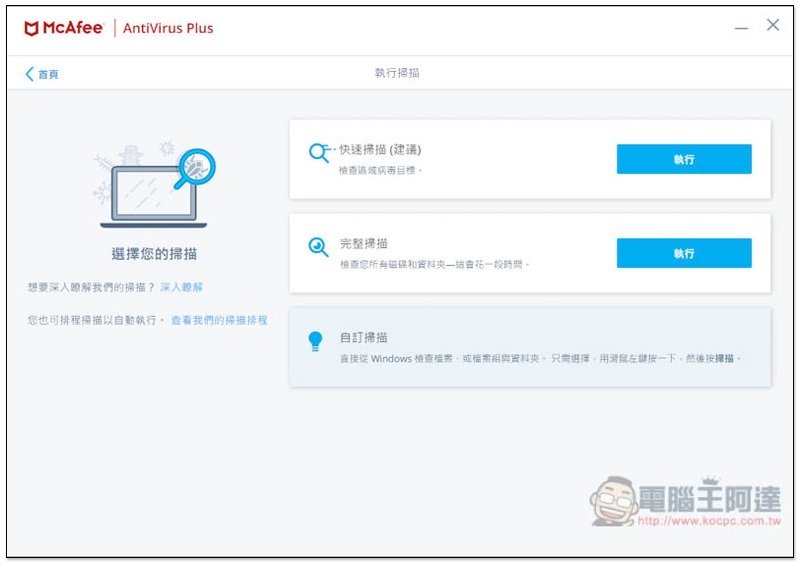Image resolution: width=800 pixels, height=564 pixels.
Task: Select the 完整掃描 title text
Action: click(364, 243)
